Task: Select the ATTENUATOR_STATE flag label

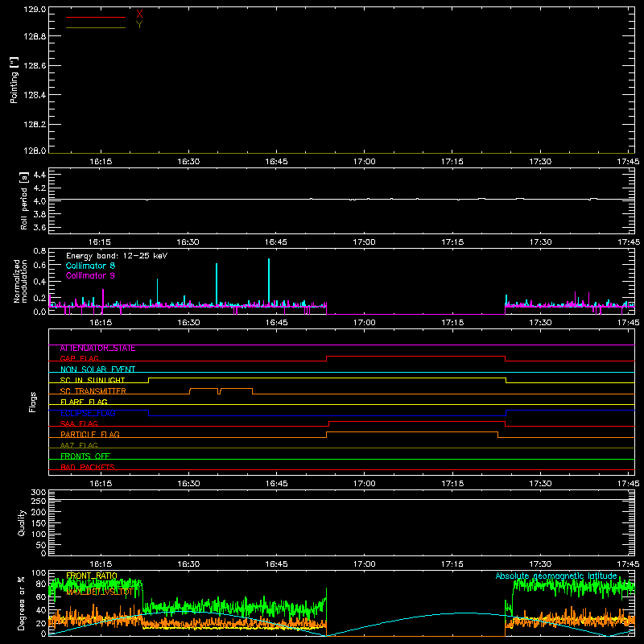Action: [x=97, y=349]
